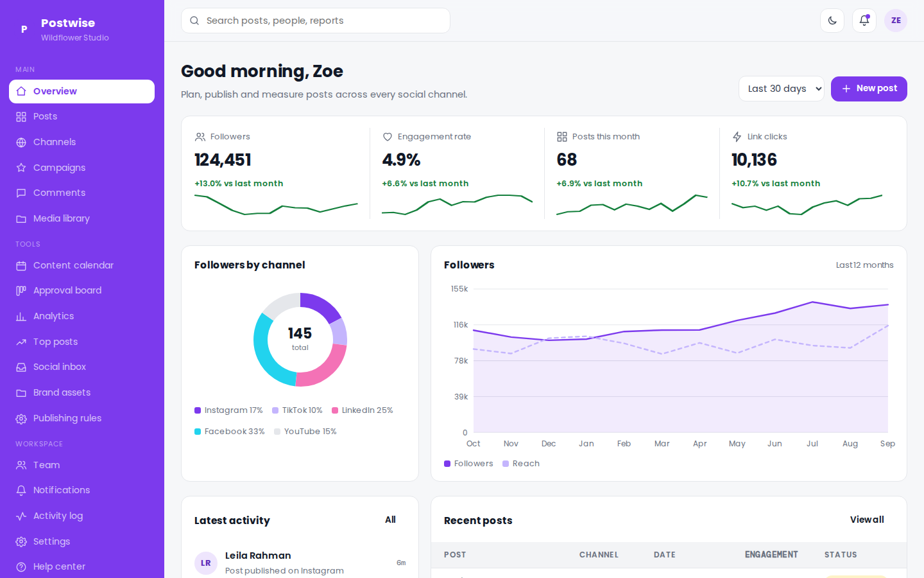Click All in Latest activity
The image size is (924, 578).
[390, 520]
